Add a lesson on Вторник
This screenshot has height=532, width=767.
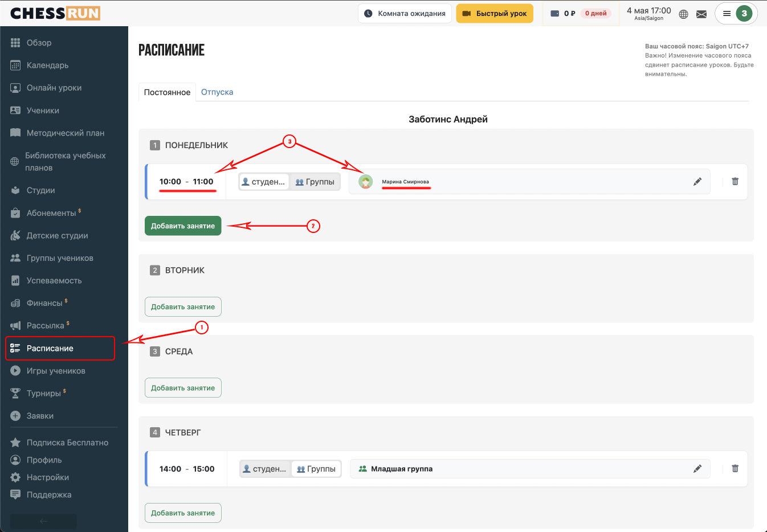click(x=183, y=307)
